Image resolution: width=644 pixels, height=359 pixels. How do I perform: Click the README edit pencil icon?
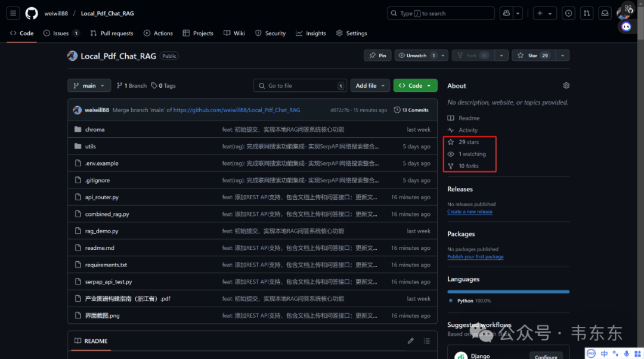coord(410,341)
